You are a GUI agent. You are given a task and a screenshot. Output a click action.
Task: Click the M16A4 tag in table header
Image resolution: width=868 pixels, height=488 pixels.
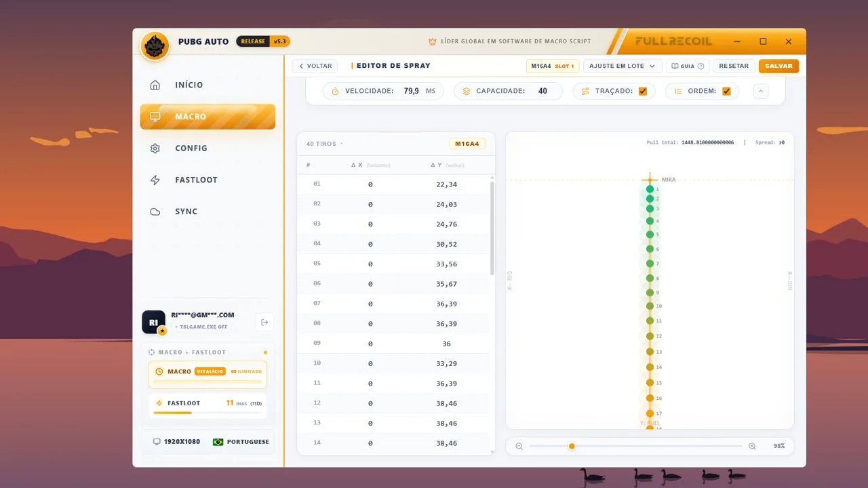coord(467,144)
